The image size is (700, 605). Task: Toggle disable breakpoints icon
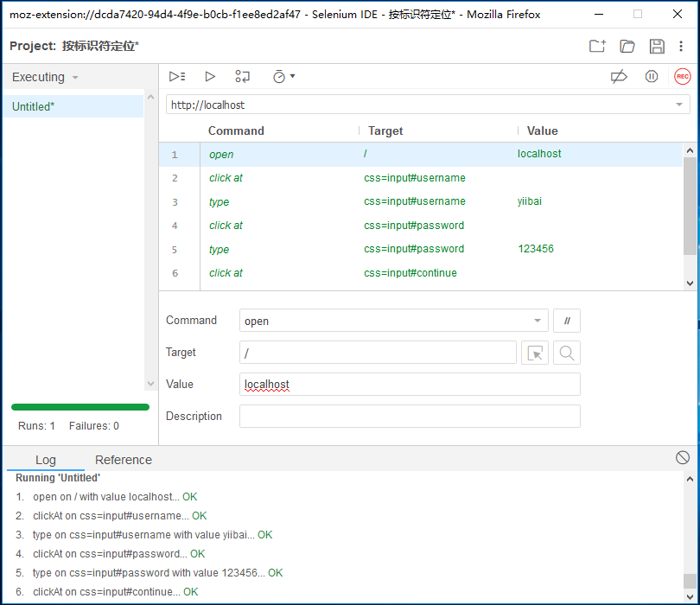(x=619, y=77)
